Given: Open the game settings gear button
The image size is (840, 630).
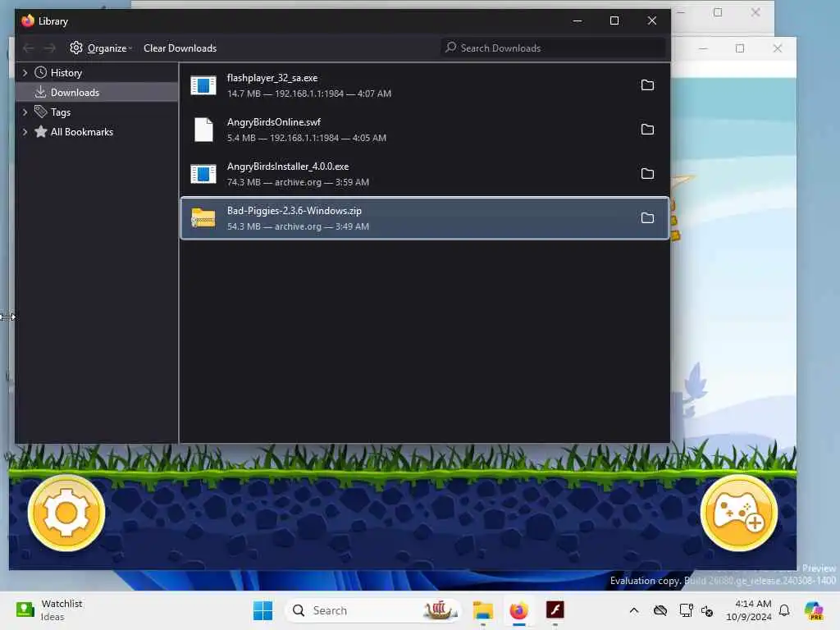Looking at the screenshot, I should [66, 513].
